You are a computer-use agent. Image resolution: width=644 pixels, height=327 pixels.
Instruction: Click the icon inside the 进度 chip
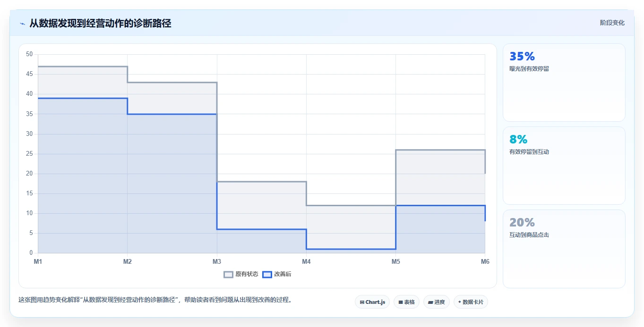tap(431, 302)
